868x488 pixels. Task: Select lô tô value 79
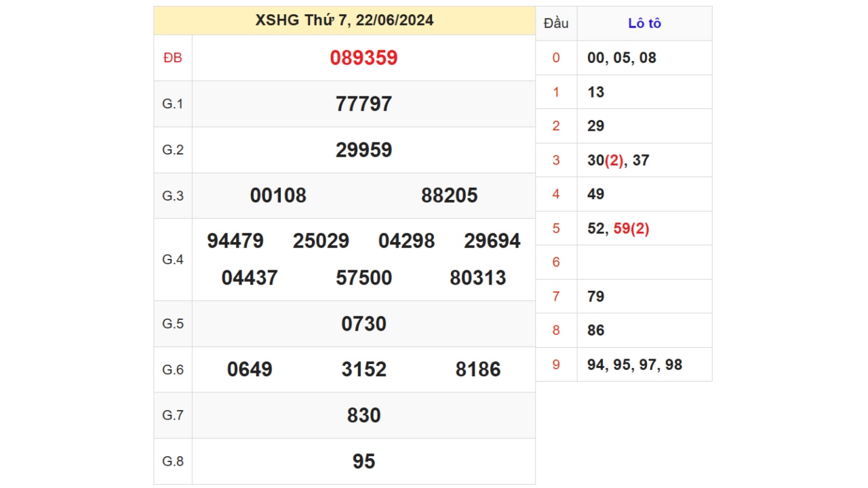[x=595, y=297]
